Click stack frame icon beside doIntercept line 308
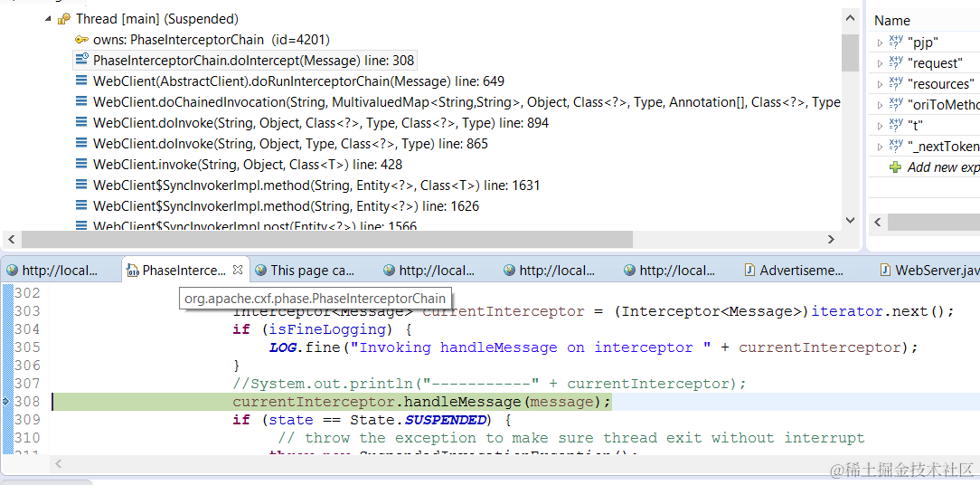This screenshot has width=980, height=485. [81, 60]
